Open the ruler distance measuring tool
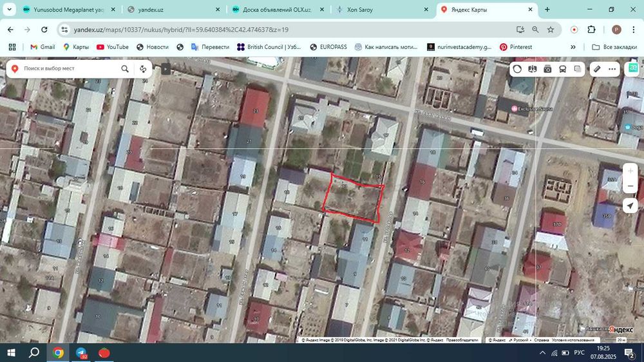The height and width of the screenshot is (362, 644). coord(597,69)
